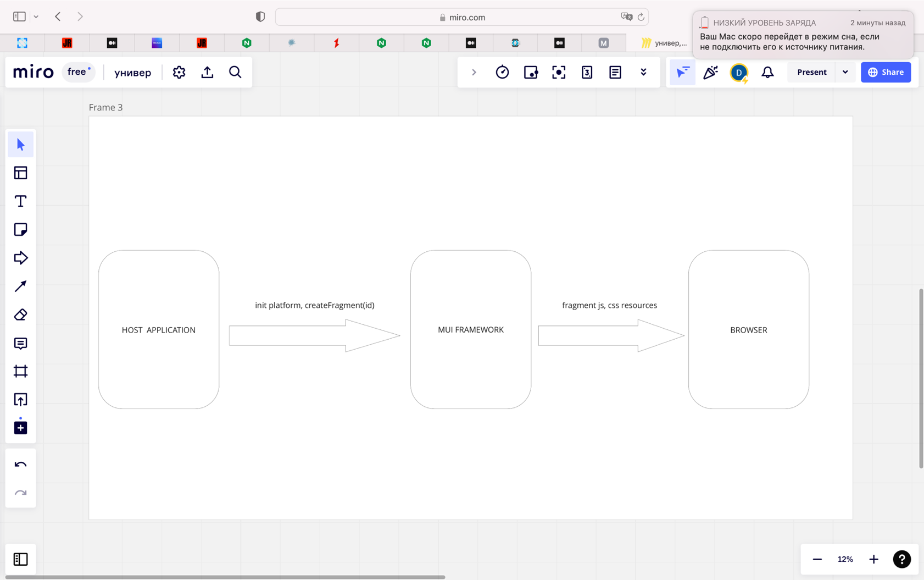Screen dimensions: 924x580
Task: Click the 12% zoom level
Action: click(845, 559)
